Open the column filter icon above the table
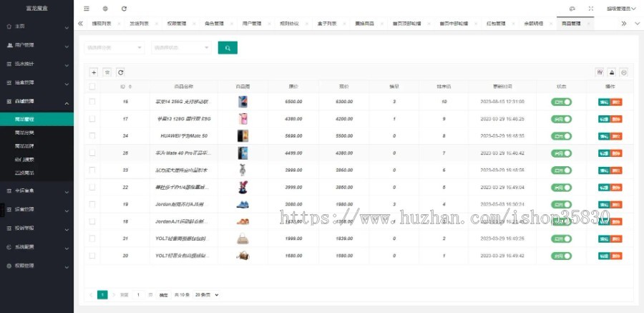 [600, 72]
